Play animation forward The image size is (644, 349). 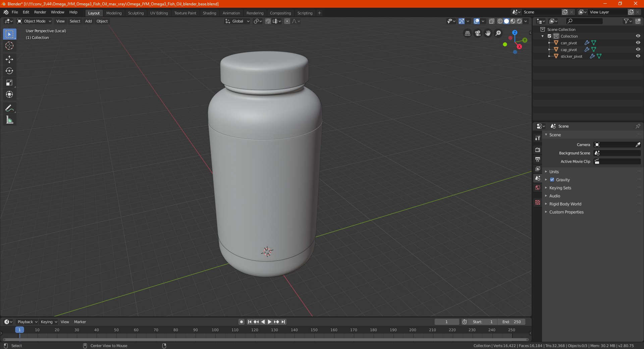coord(270,322)
